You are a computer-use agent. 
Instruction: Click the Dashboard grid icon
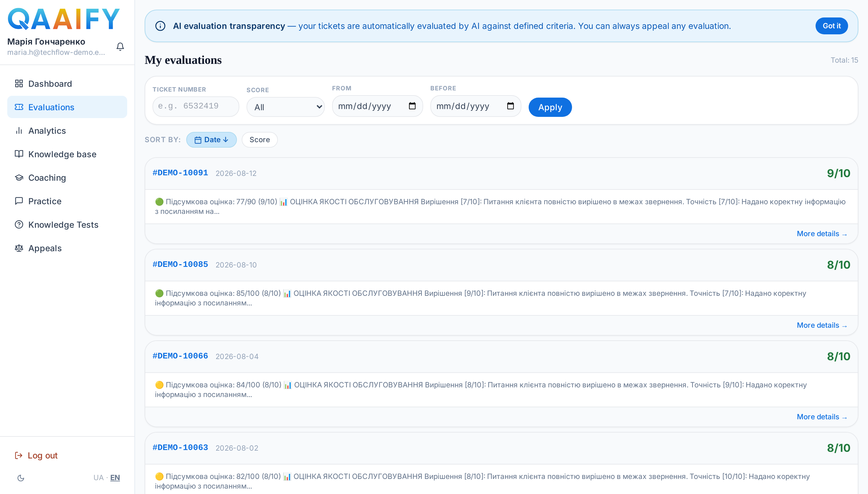click(x=19, y=83)
